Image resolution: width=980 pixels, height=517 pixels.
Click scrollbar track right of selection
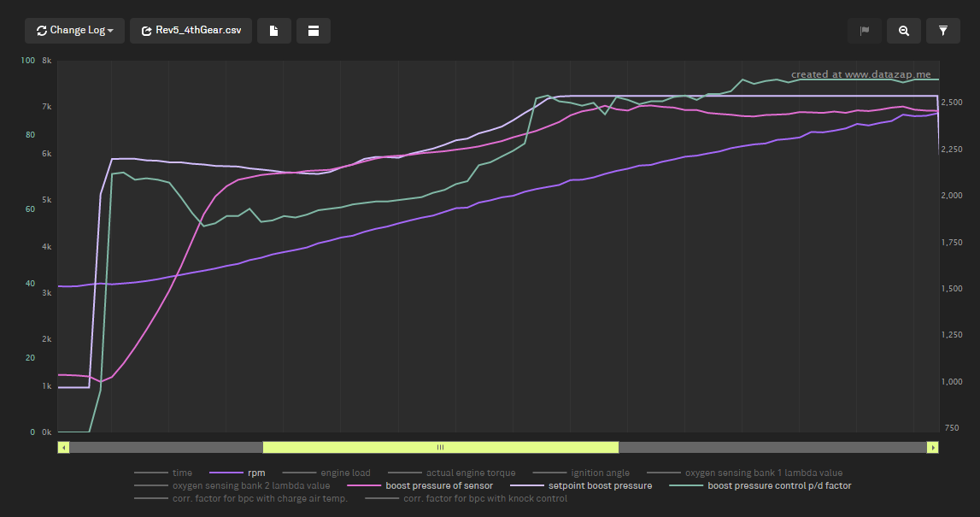point(769,447)
